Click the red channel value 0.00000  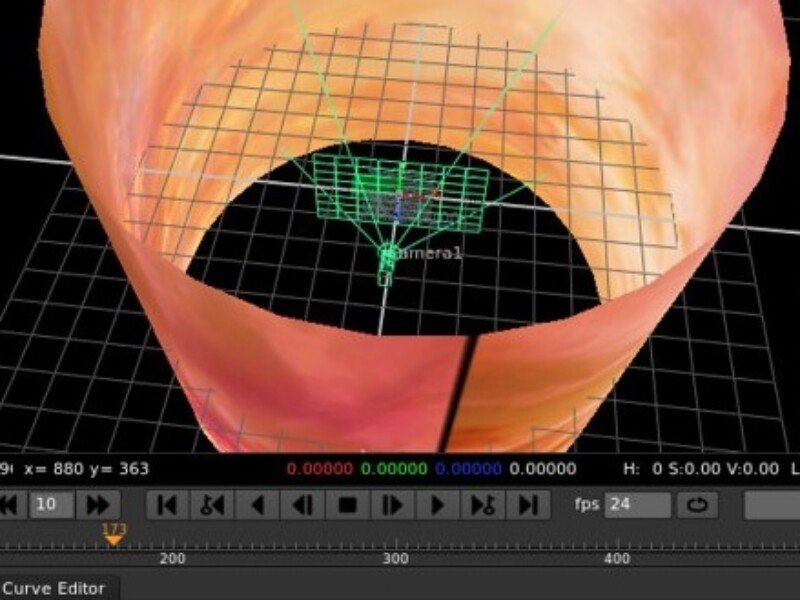click(319, 468)
